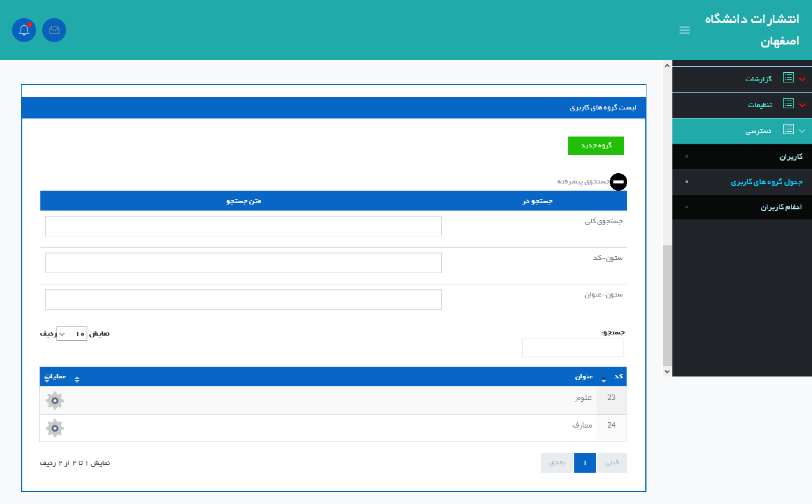Collapse advanced search with the minus icon
The height and width of the screenshot is (504, 812).
click(x=618, y=182)
